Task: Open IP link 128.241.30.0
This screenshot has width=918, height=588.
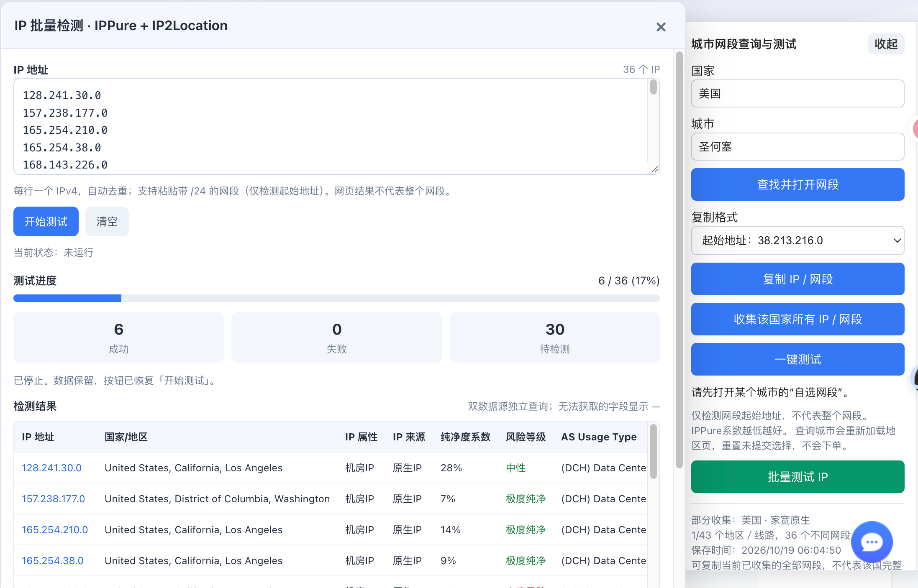Action: (x=51, y=468)
